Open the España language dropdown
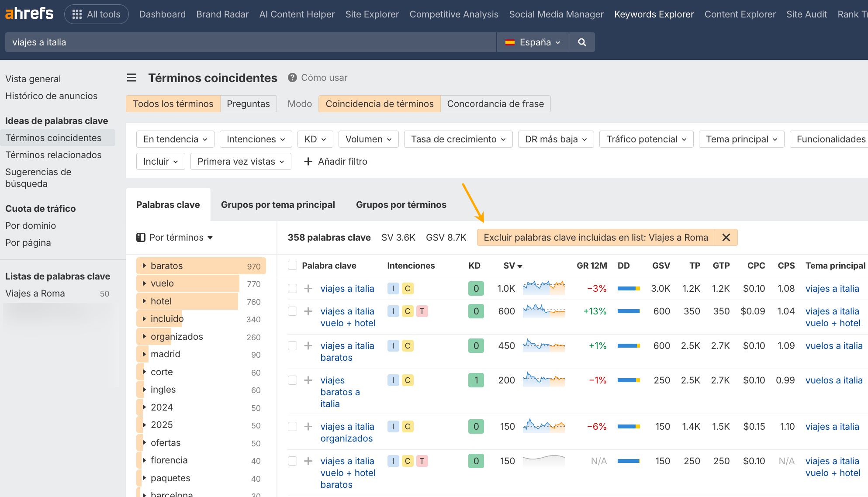 (x=532, y=42)
